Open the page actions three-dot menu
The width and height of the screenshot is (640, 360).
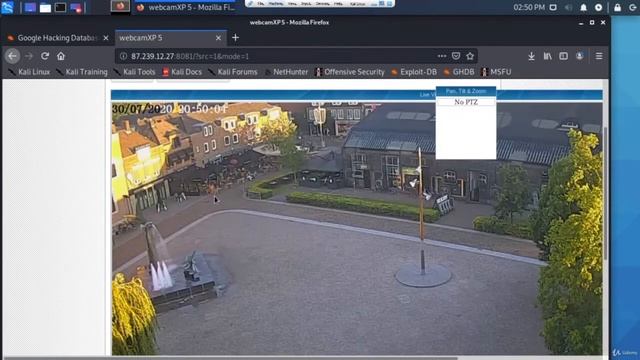442,56
